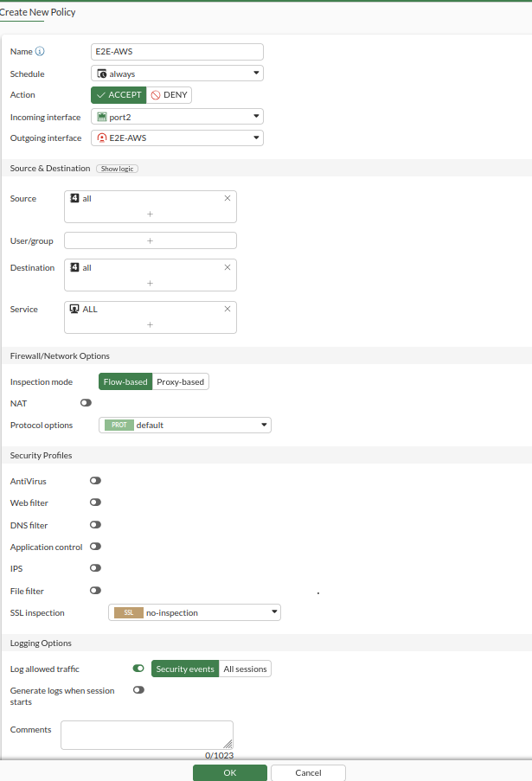Click the info icon next to Name
Viewport: 532px width, 781px height.
coord(40,52)
